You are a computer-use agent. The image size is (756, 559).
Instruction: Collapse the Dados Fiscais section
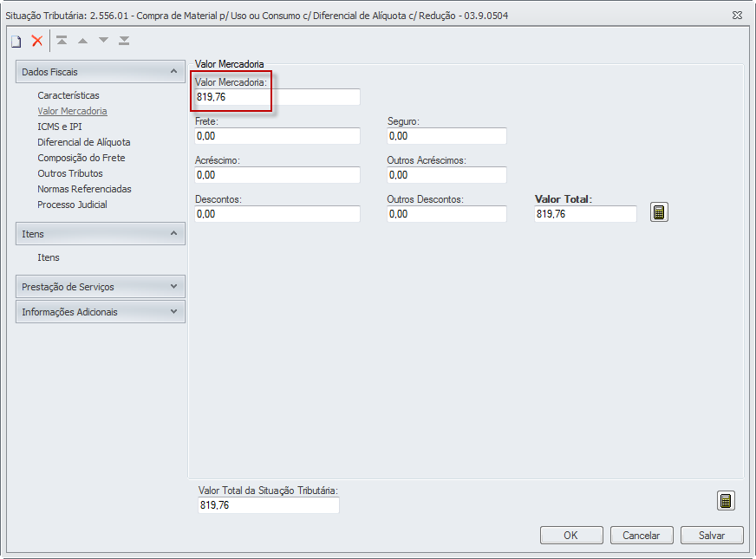[x=173, y=72]
